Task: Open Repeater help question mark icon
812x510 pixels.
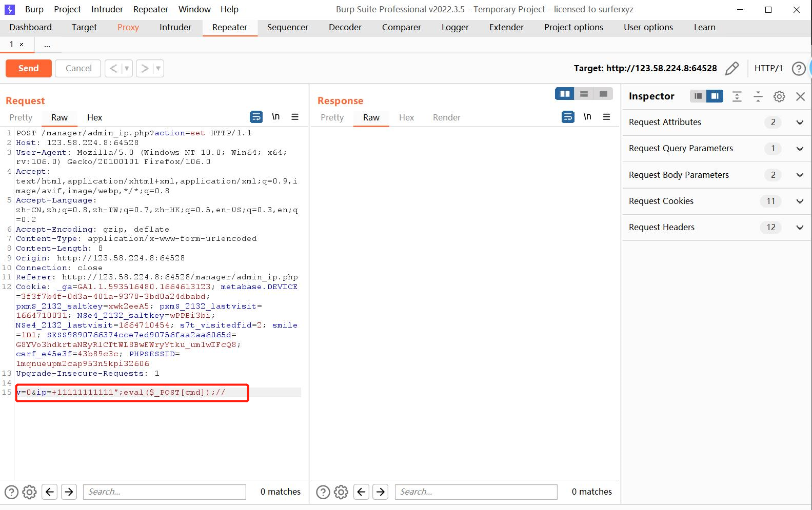Action: (x=799, y=68)
